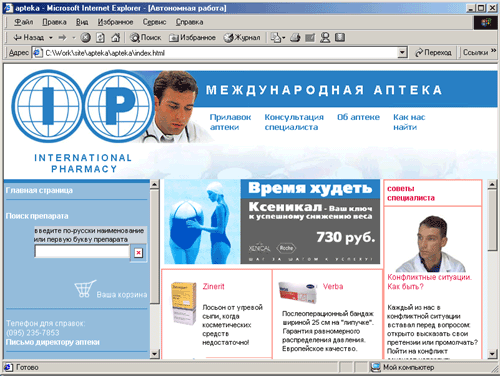Click the Refresh page icon
500x376 pixels.
pyautogui.click(x=100, y=38)
